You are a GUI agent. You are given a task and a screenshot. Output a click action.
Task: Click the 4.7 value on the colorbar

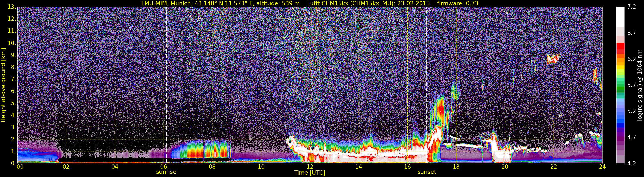[x=632, y=137]
